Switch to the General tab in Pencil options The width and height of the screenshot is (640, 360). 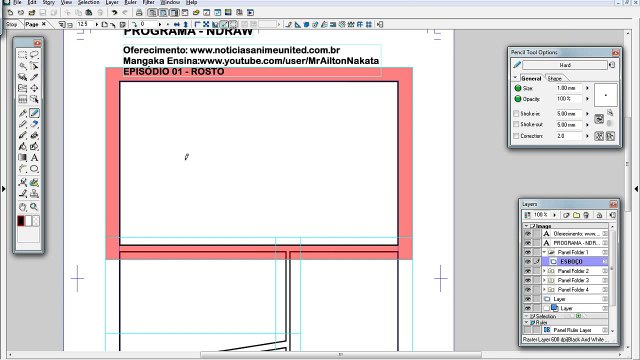[x=531, y=78]
